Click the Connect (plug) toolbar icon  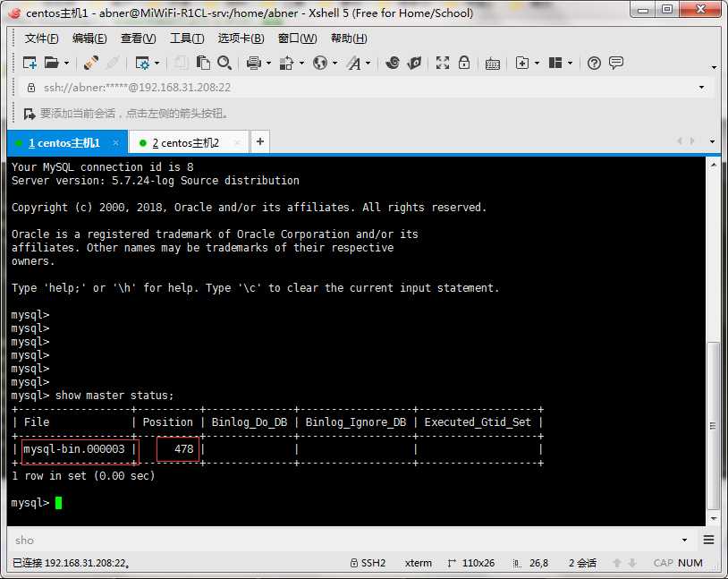point(91,63)
